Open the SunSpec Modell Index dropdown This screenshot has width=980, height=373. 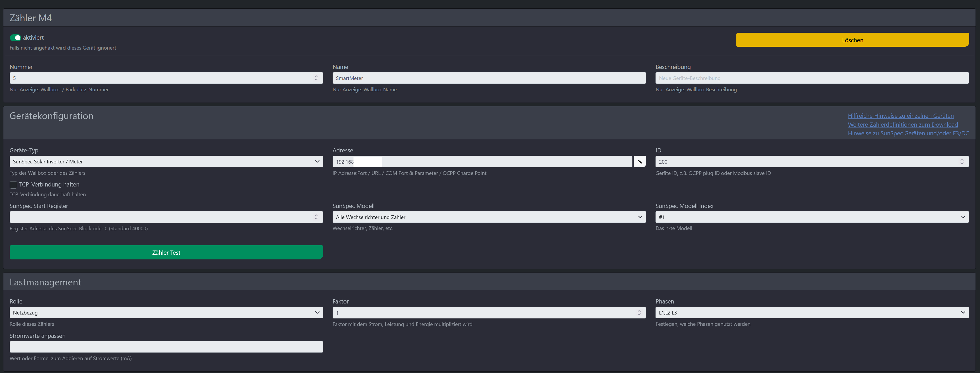click(812, 217)
